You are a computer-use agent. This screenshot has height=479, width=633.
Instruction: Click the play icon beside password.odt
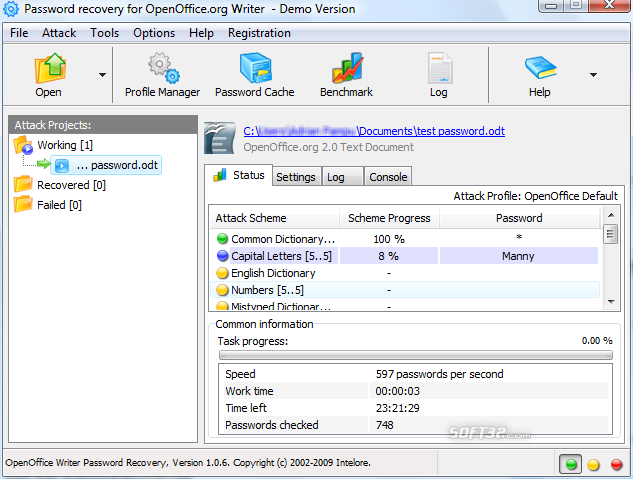point(62,166)
